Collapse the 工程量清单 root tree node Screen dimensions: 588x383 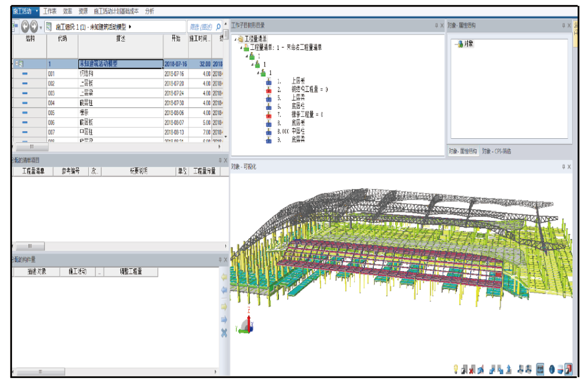[236, 39]
